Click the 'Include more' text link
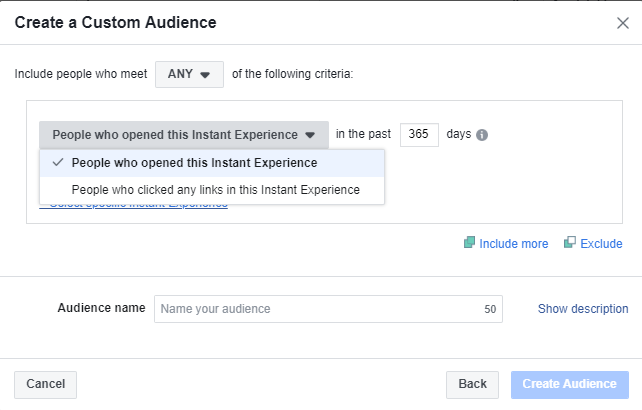This screenshot has height=410, width=642. click(514, 244)
